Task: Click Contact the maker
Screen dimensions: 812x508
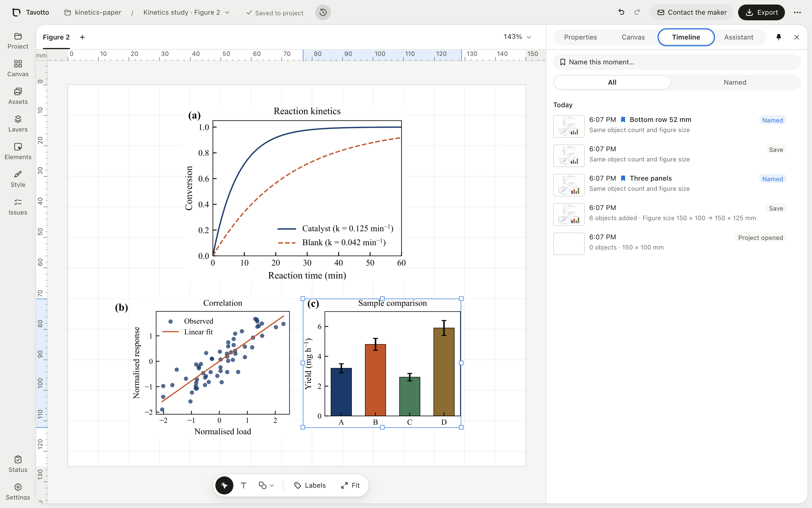Action: 692,12
